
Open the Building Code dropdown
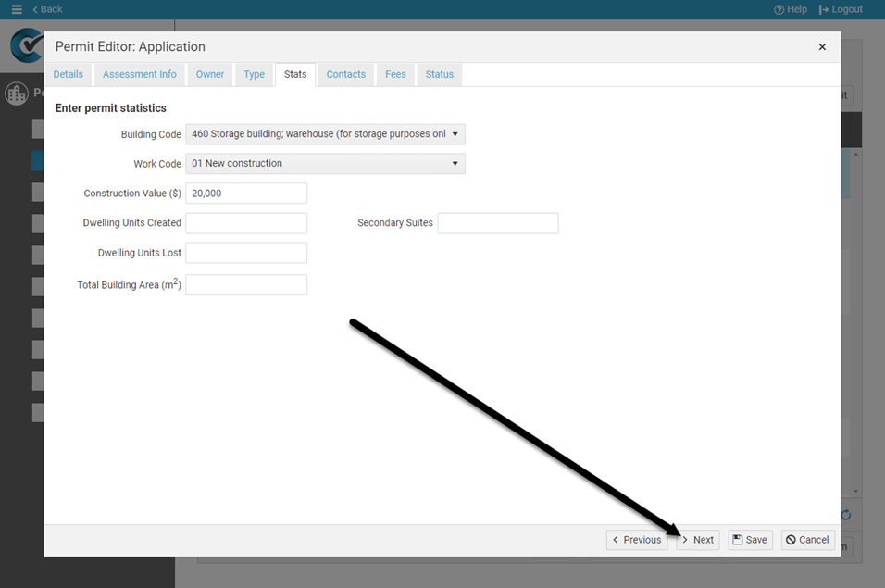pyautogui.click(x=325, y=134)
